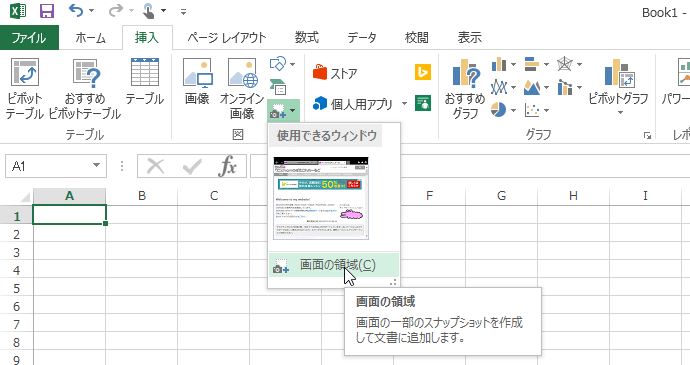This screenshot has height=365, width=690.
Task: Switch to the 数式 tab
Action: pyautogui.click(x=307, y=38)
